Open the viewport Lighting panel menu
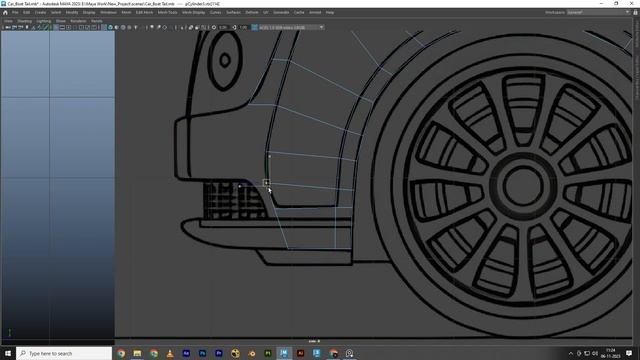The image size is (640, 360). pos(44,21)
